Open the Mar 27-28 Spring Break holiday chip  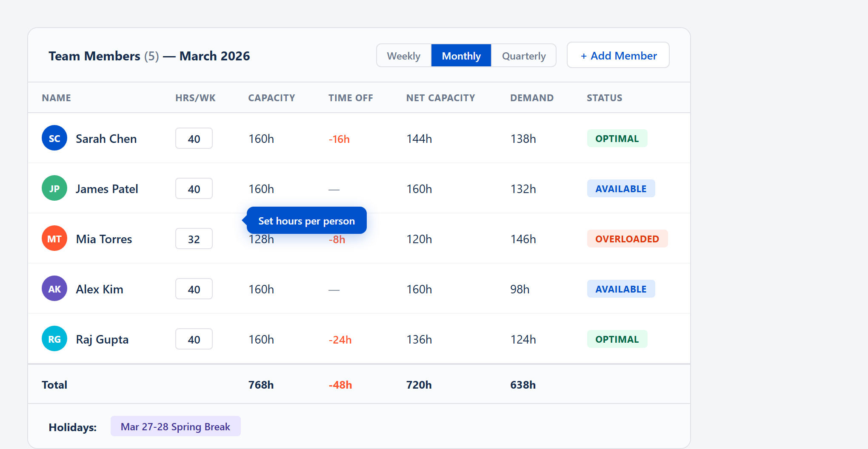click(x=175, y=426)
